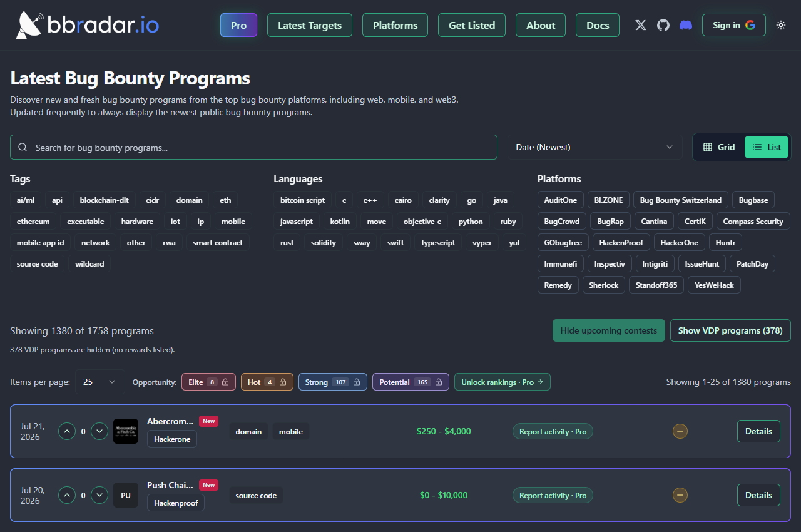Image resolution: width=801 pixels, height=532 pixels.
Task: Filter by Intigriti platform
Action: click(x=655, y=264)
